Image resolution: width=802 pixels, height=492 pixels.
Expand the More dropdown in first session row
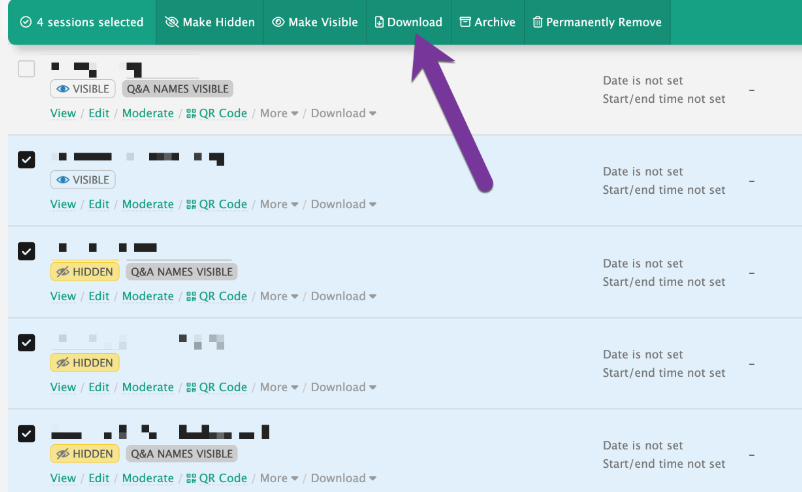click(x=279, y=113)
